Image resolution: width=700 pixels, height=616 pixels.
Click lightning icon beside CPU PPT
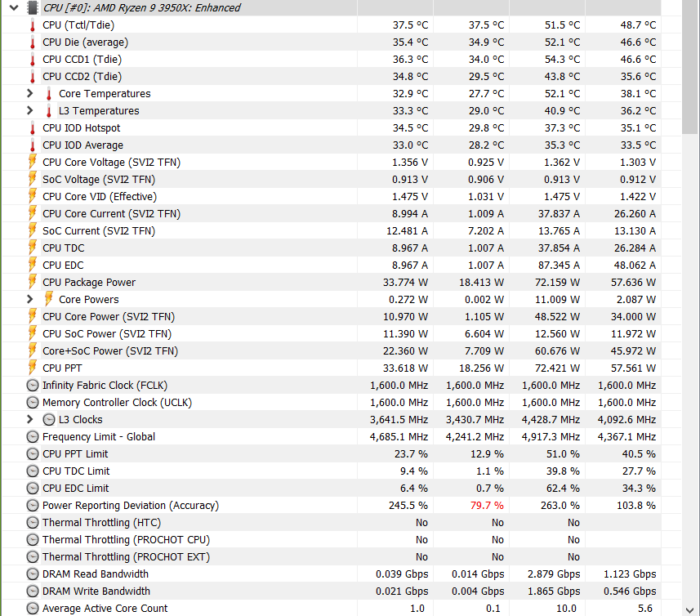[33, 368]
